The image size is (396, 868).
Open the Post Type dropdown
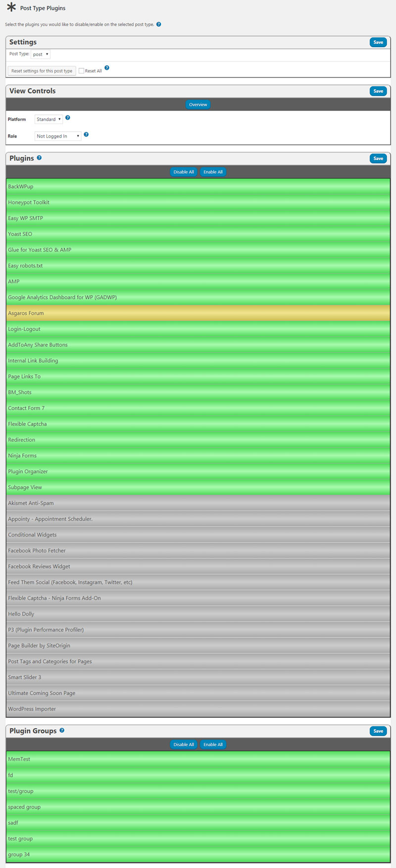point(41,54)
